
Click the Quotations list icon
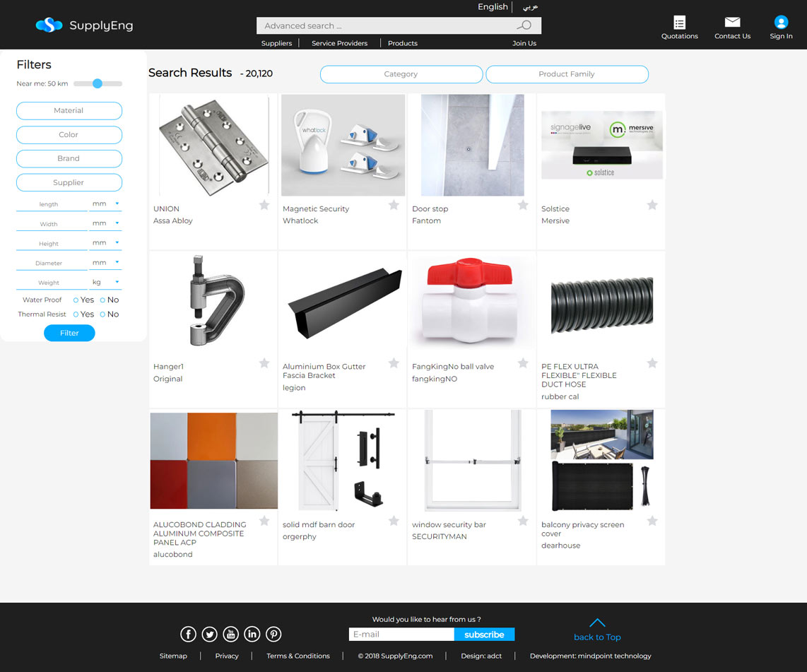coord(679,23)
